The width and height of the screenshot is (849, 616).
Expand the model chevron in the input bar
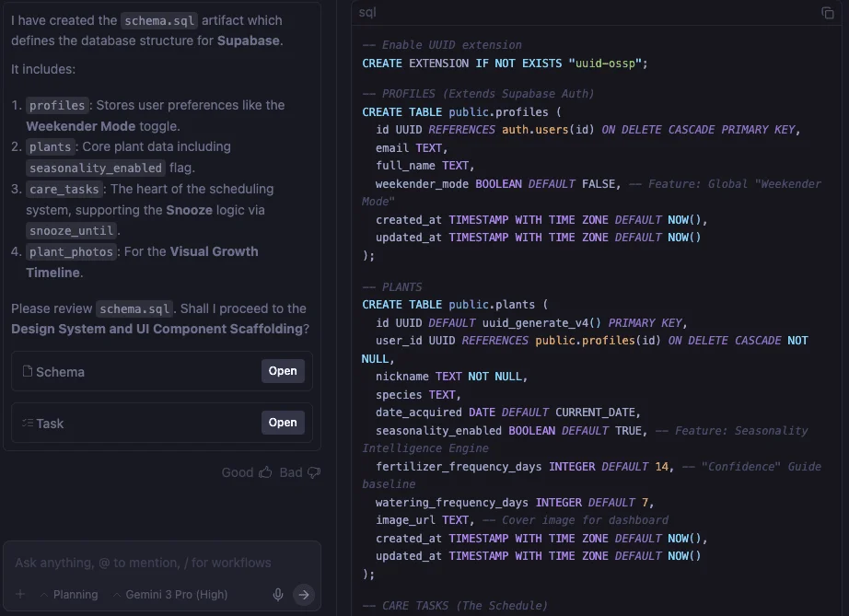point(117,595)
